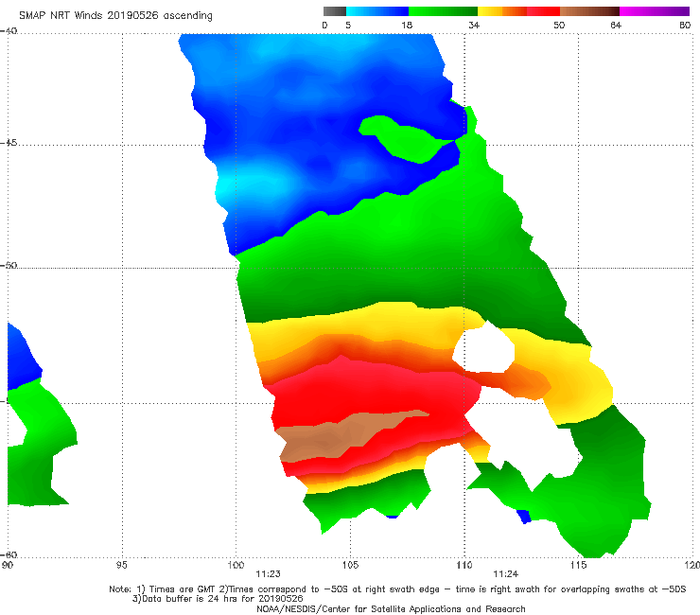700x615 pixels.
Task: Click the small green patch inside the blue area
Action: [406, 138]
